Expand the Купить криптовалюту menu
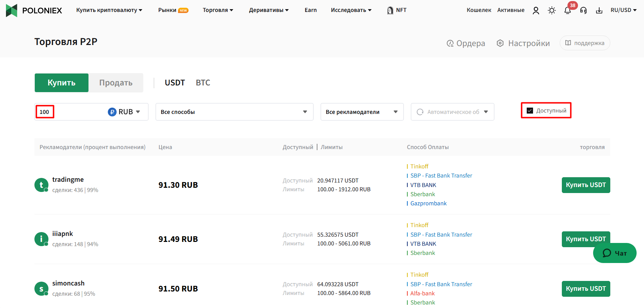The height and width of the screenshot is (308, 644). (109, 10)
